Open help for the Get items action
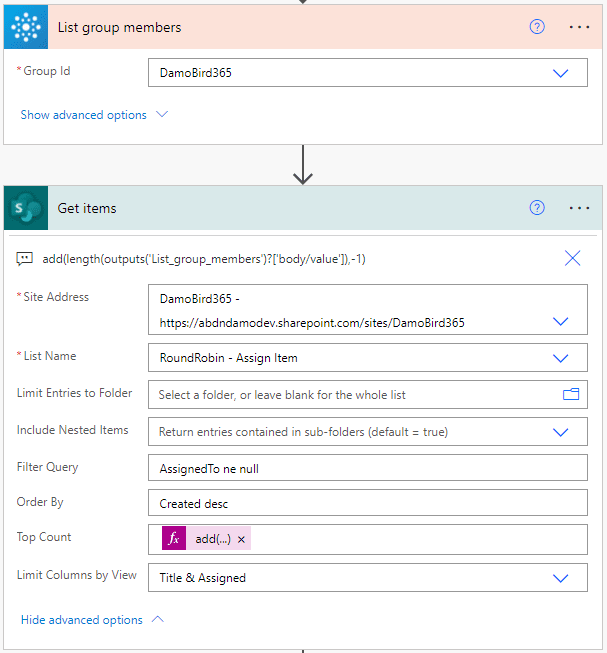Image resolution: width=607 pixels, height=653 pixels. tap(537, 208)
